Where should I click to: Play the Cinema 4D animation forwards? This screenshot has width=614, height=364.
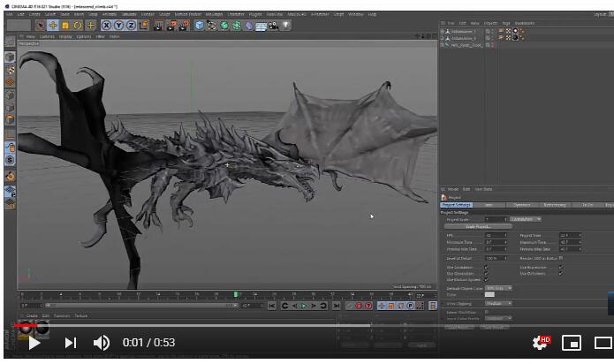[x=304, y=306]
